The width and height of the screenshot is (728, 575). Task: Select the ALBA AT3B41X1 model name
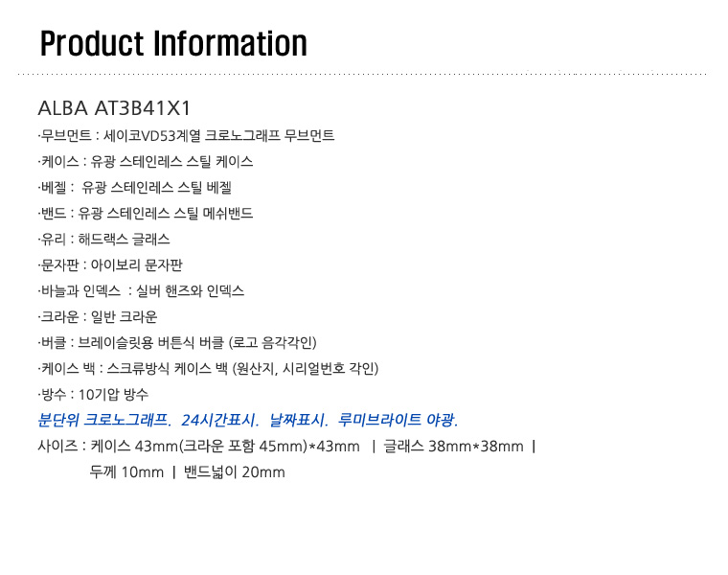coord(114,108)
